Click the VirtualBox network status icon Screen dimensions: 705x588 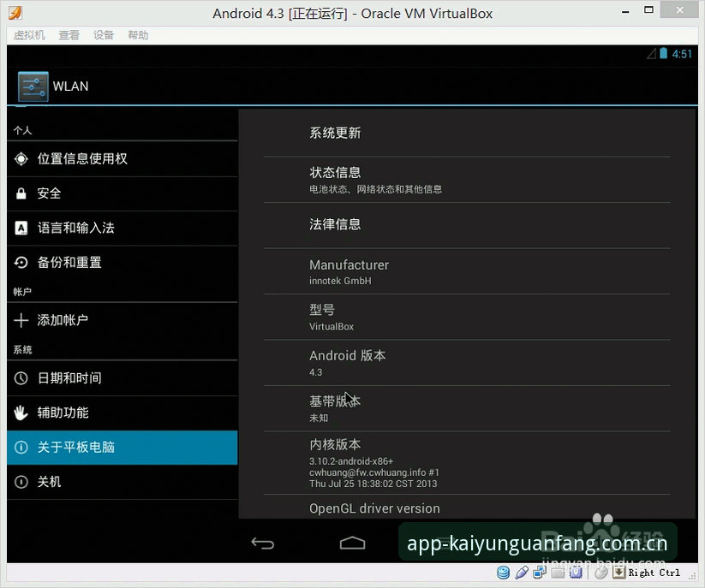click(539, 573)
